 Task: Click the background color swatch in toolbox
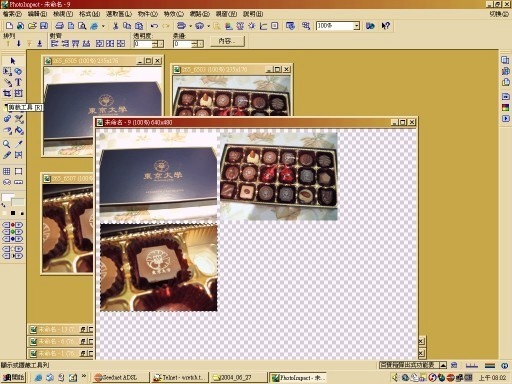[x=18, y=202]
